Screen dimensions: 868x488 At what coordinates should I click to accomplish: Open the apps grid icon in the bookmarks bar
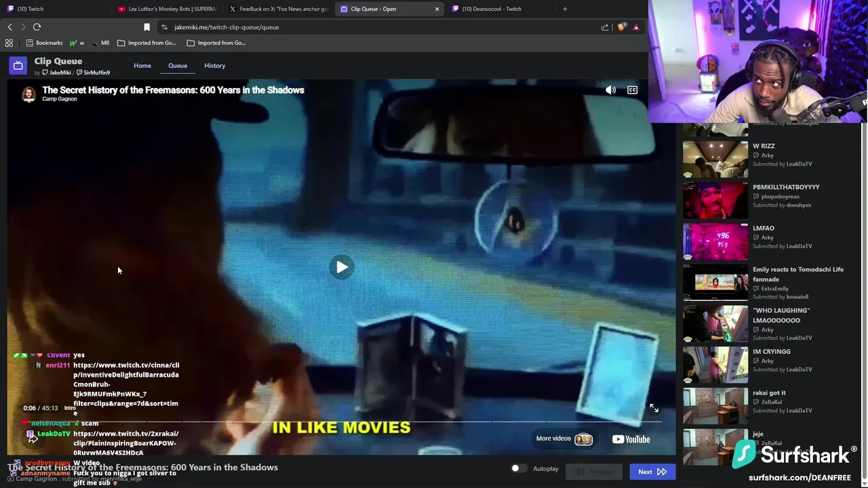point(9,43)
